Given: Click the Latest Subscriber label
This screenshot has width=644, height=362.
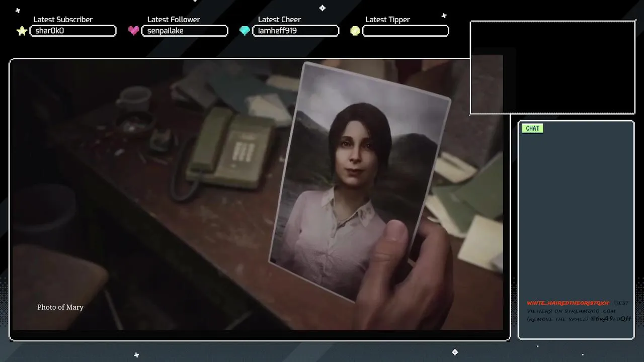Looking at the screenshot, I should coord(63,20).
